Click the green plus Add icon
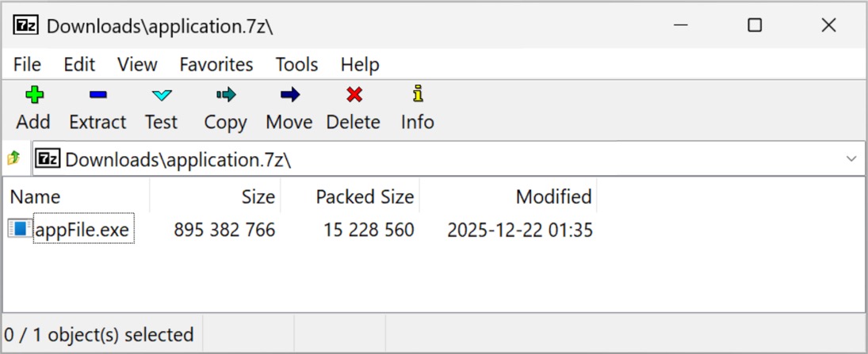868x354 pixels. (x=33, y=95)
